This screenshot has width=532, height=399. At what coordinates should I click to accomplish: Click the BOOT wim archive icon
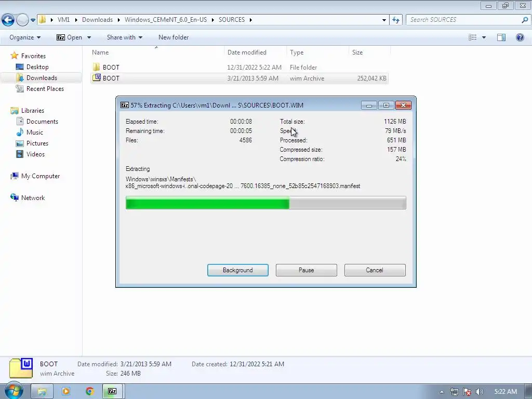click(x=97, y=78)
